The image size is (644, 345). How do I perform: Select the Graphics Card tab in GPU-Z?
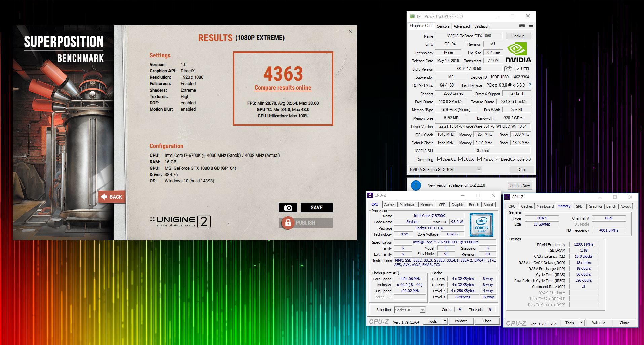tap(421, 26)
